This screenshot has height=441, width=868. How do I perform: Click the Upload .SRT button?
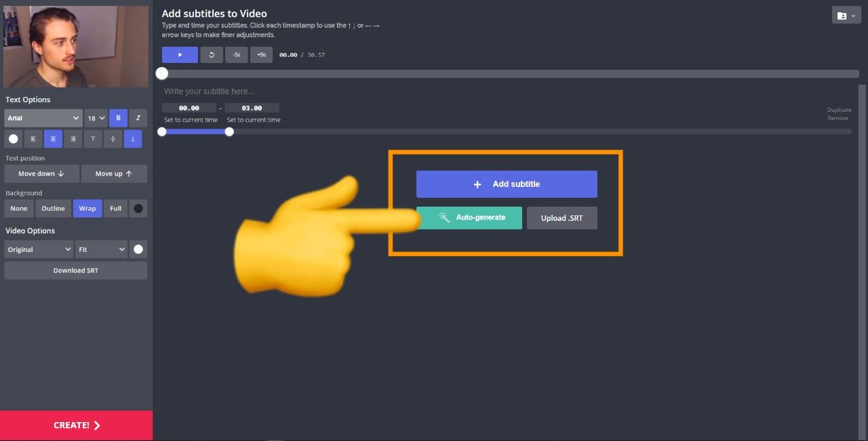[x=562, y=218]
